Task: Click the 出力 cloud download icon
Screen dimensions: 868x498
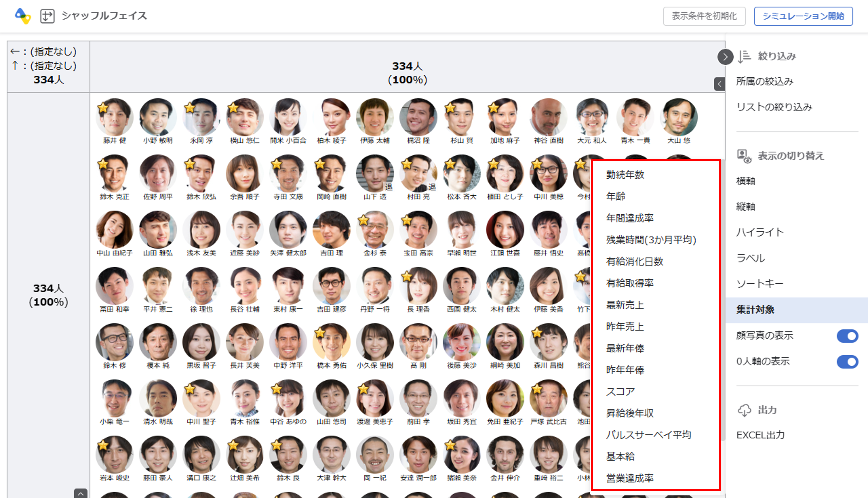Action: pos(744,410)
